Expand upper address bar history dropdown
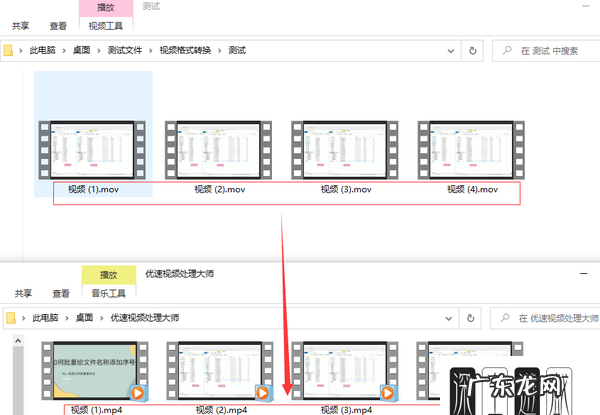 point(451,51)
